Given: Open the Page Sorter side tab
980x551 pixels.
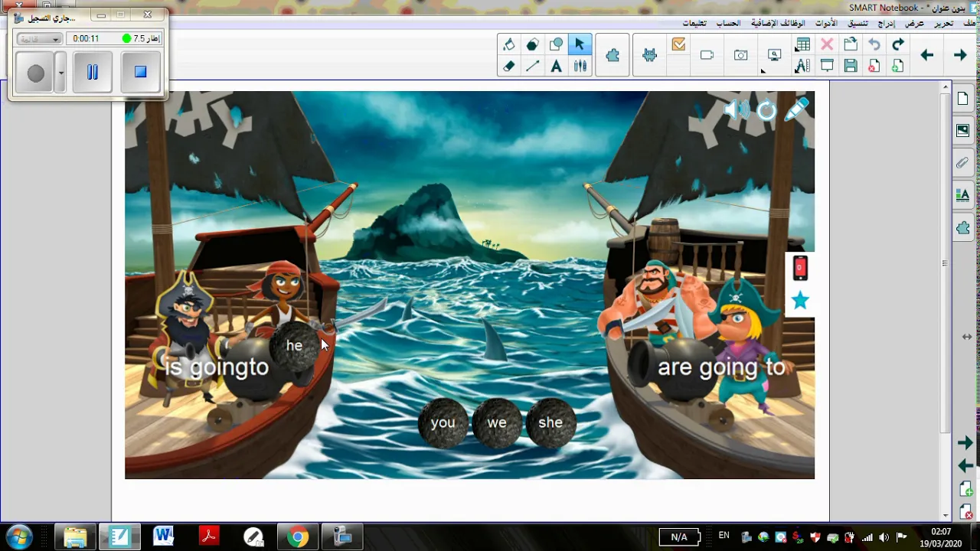Looking at the screenshot, I should point(963,99).
